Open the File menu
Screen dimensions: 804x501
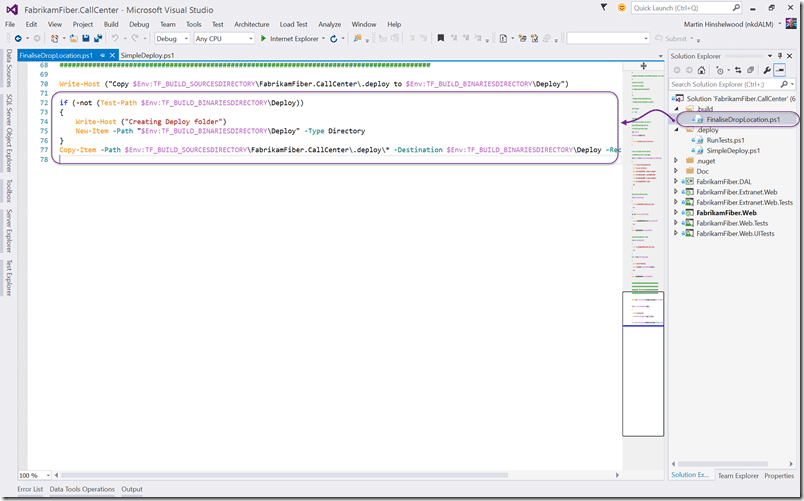coord(10,24)
